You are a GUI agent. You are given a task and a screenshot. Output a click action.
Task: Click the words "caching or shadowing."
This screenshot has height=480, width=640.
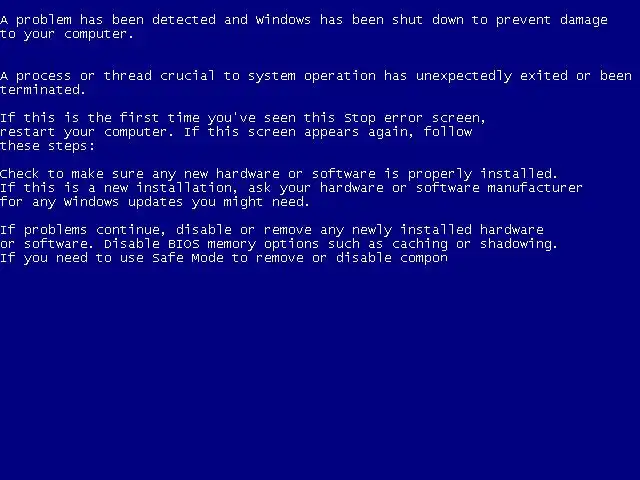pyautogui.click(x=475, y=244)
